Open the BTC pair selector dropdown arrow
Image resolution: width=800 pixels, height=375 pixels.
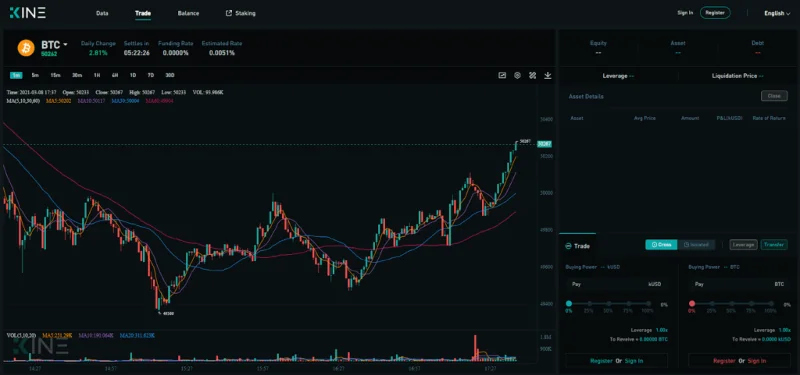[x=65, y=45]
